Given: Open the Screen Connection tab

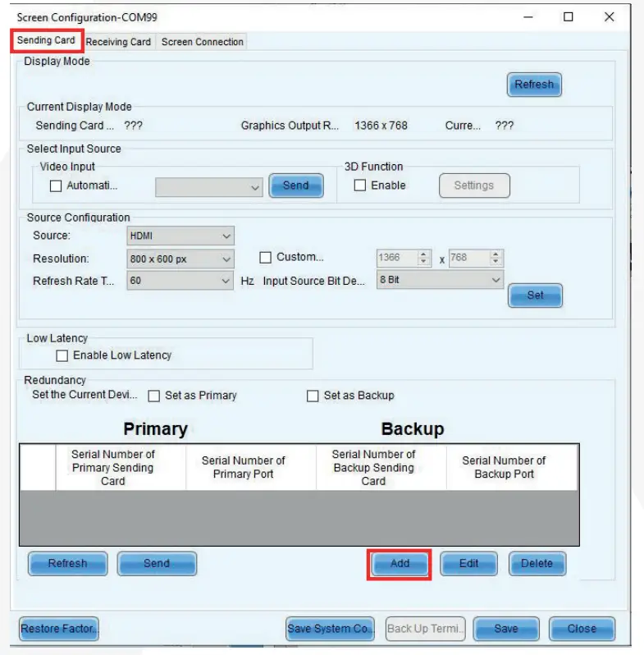Looking at the screenshot, I should [x=202, y=42].
